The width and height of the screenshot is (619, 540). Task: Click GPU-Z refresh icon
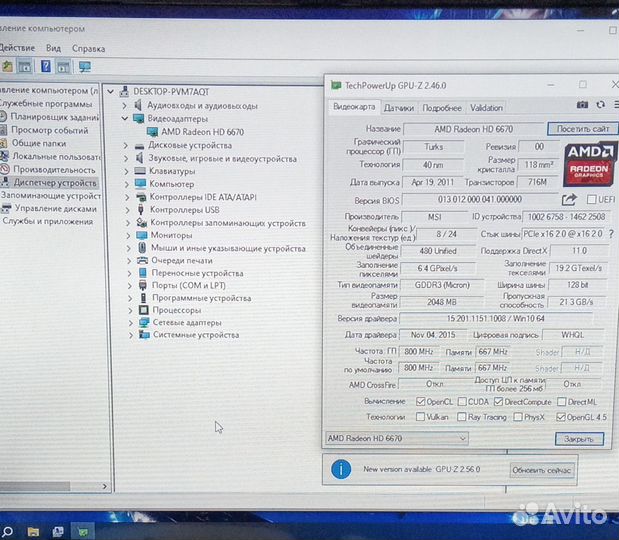[x=600, y=105]
